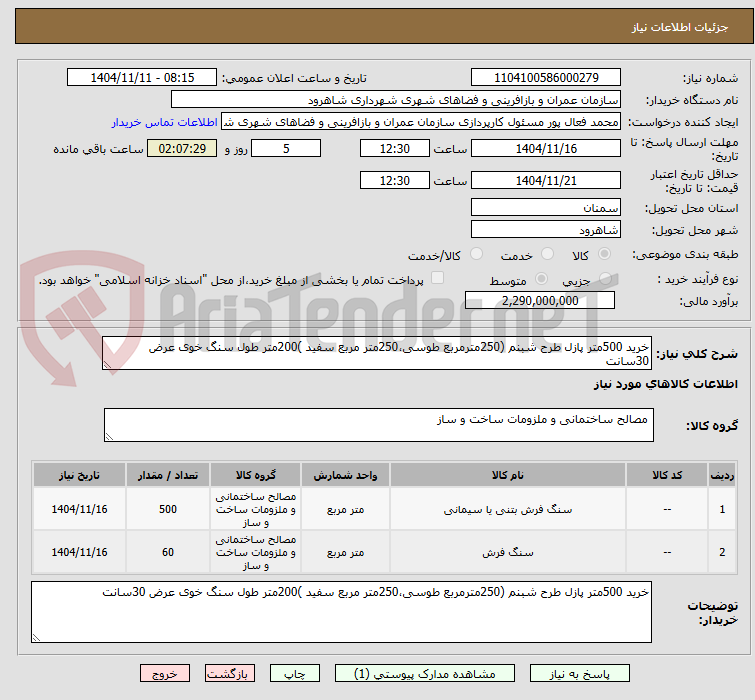This screenshot has height=700, width=755.
Task: Click the پاسخ به نیاز button
Action: [x=580, y=673]
